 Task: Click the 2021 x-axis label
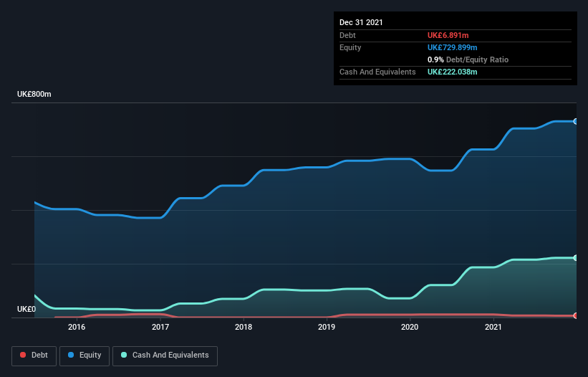[493, 327]
